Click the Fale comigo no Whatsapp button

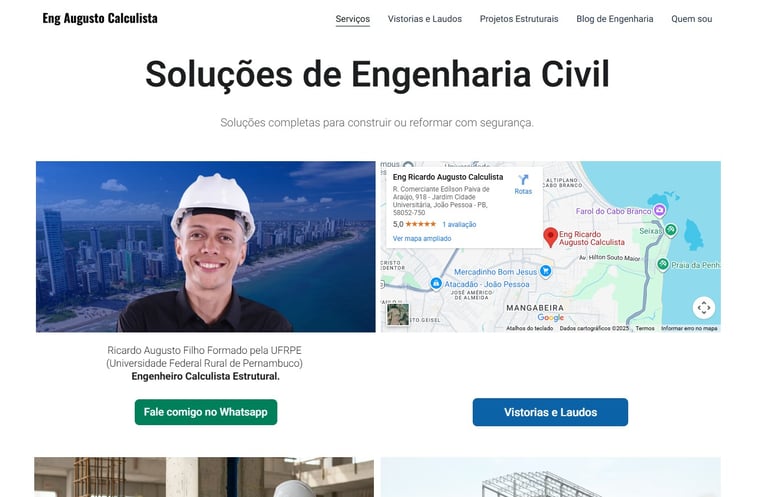(x=206, y=412)
